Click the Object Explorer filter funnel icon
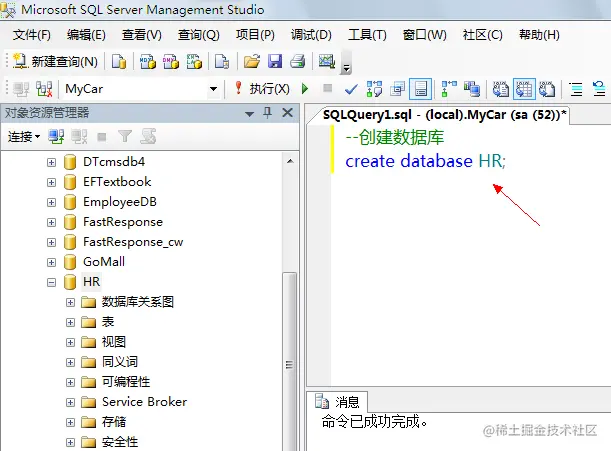The height and width of the screenshot is (451, 611). pos(125,136)
